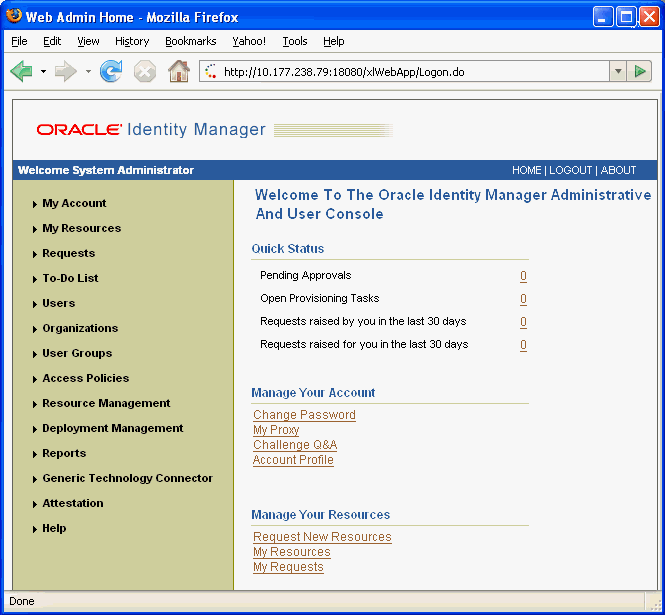This screenshot has width=665, height=615.
Task: Click the Oracle Identity Manager logo
Action: [x=151, y=129]
